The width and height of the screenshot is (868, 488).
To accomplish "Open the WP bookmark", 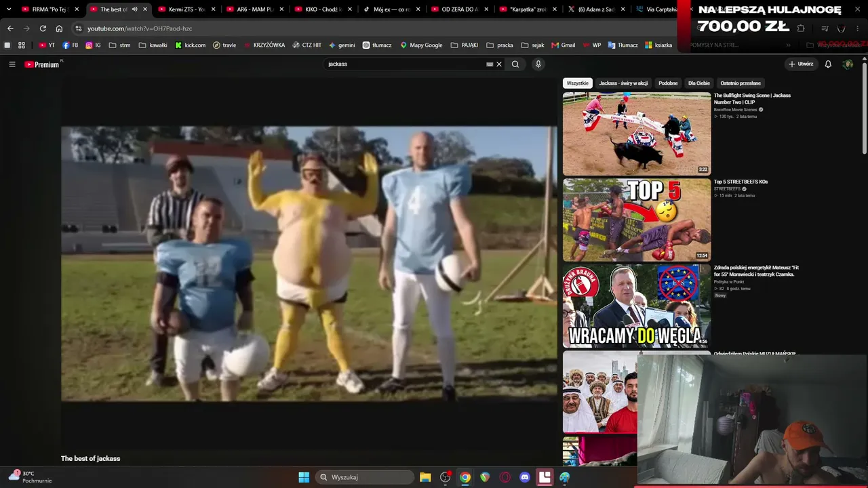I will tap(592, 45).
